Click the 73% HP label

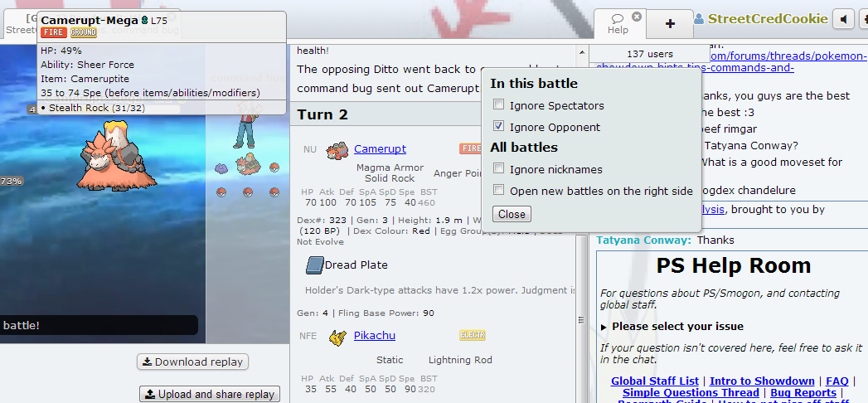tap(11, 181)
